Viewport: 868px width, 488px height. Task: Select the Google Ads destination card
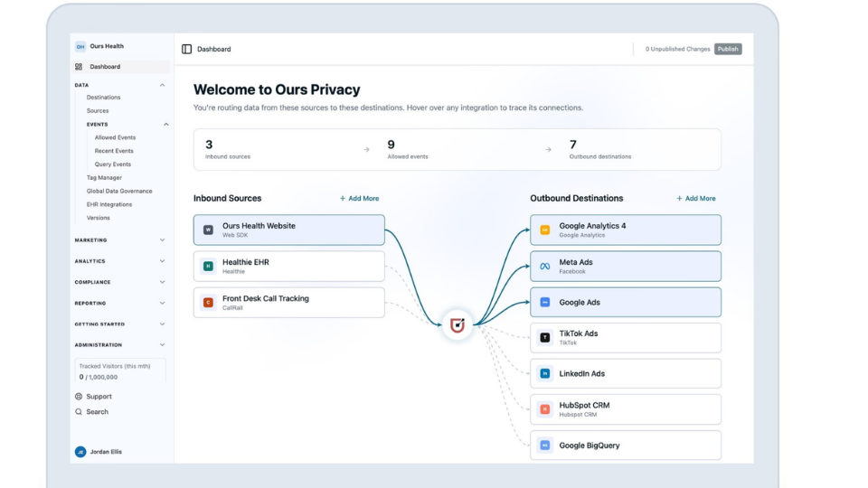click(626, 302)
